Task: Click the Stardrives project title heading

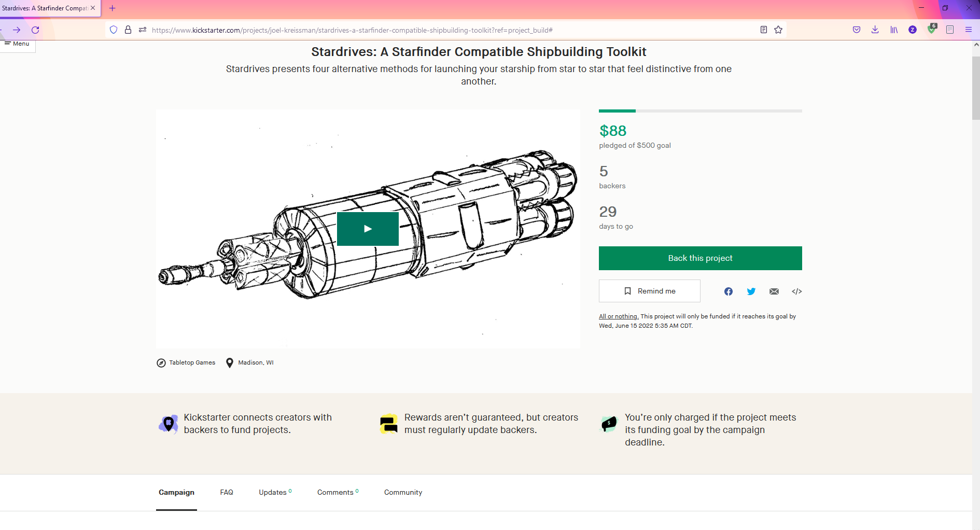Action: tap(479, 52)
